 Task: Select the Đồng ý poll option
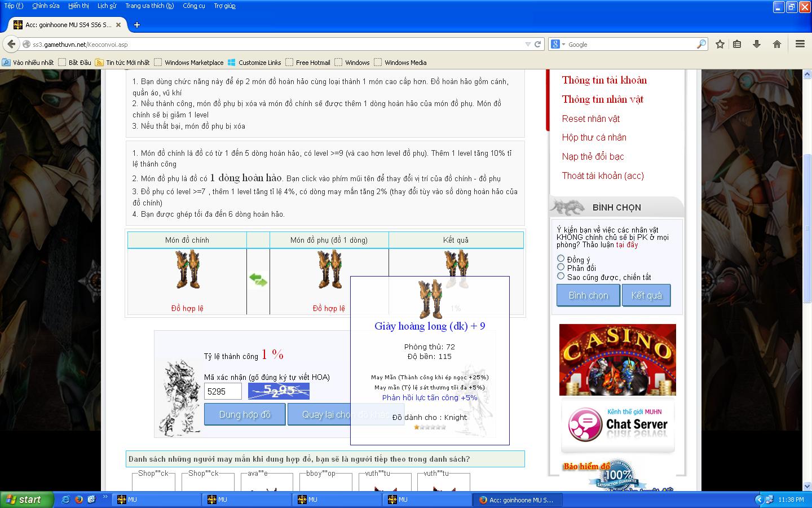pos(561,259)
